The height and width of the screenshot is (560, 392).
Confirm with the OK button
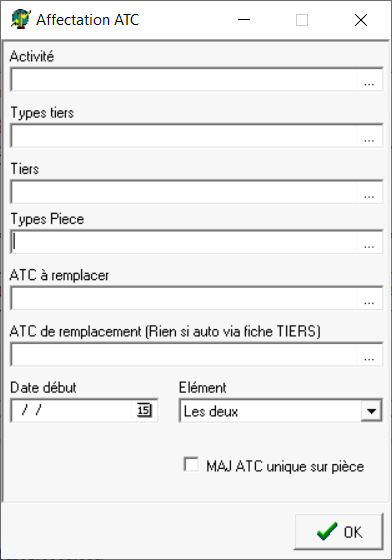pos(338,532)
